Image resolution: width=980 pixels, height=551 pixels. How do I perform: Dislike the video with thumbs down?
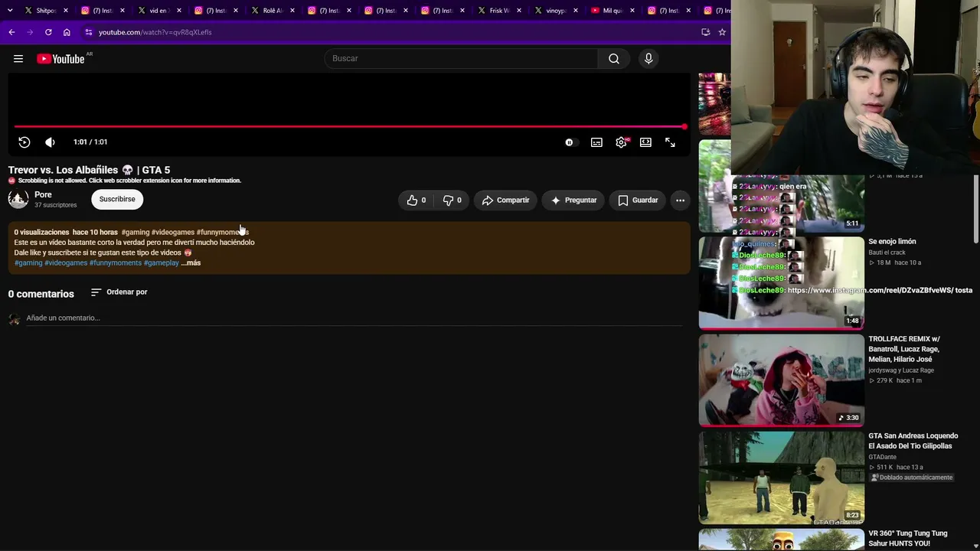(x=452, y=201)
